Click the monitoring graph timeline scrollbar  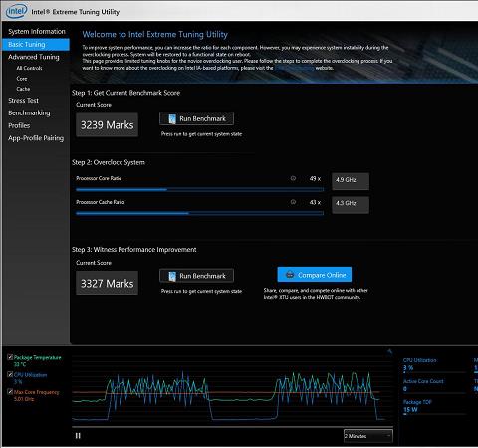pyautogui.click(x=232, y=426)
